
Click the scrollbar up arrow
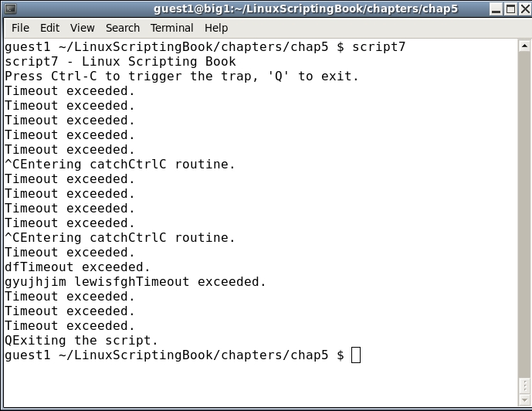[x=524, y=46]
